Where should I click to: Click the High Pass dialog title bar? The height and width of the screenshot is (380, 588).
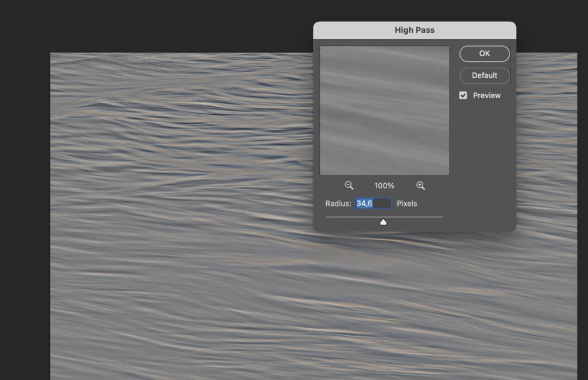click(x=415, y=29)
